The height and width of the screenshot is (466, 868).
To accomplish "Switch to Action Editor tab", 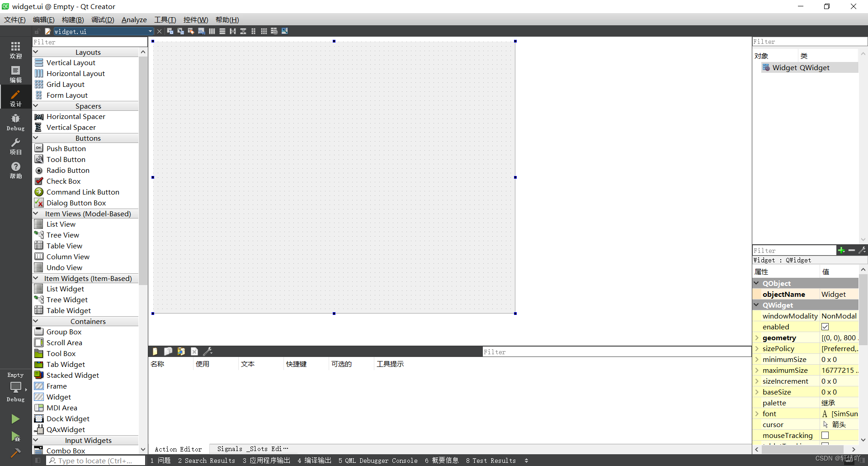I will [178, 449].
